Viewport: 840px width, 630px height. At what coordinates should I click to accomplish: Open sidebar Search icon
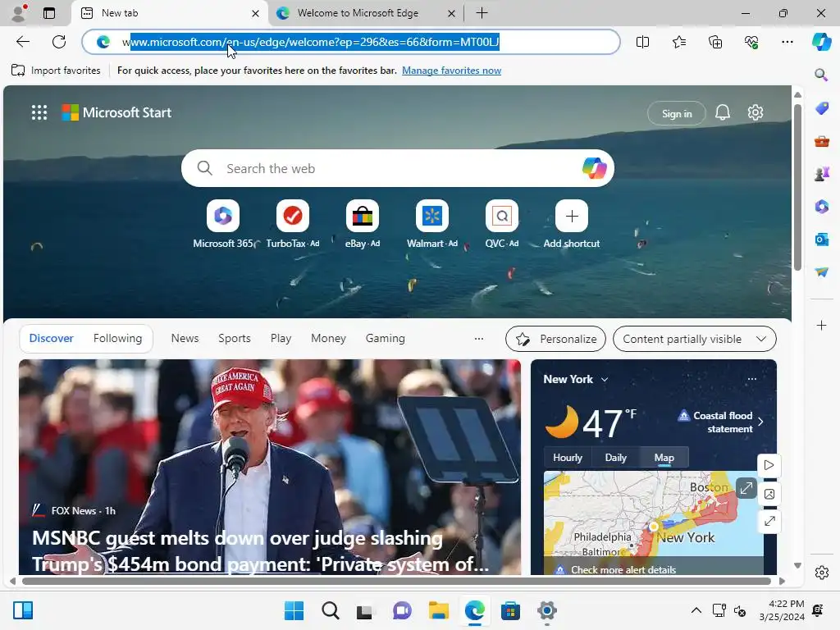coord(821,75)
